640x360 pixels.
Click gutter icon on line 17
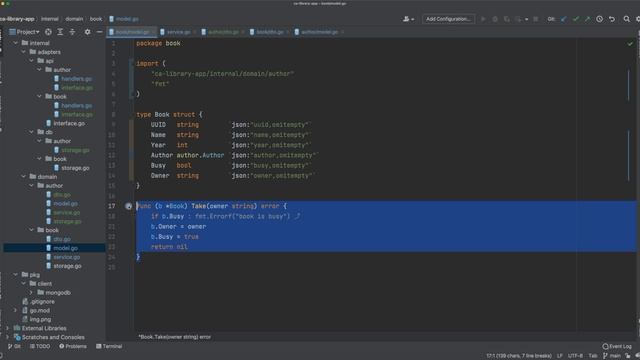[129, 206]
